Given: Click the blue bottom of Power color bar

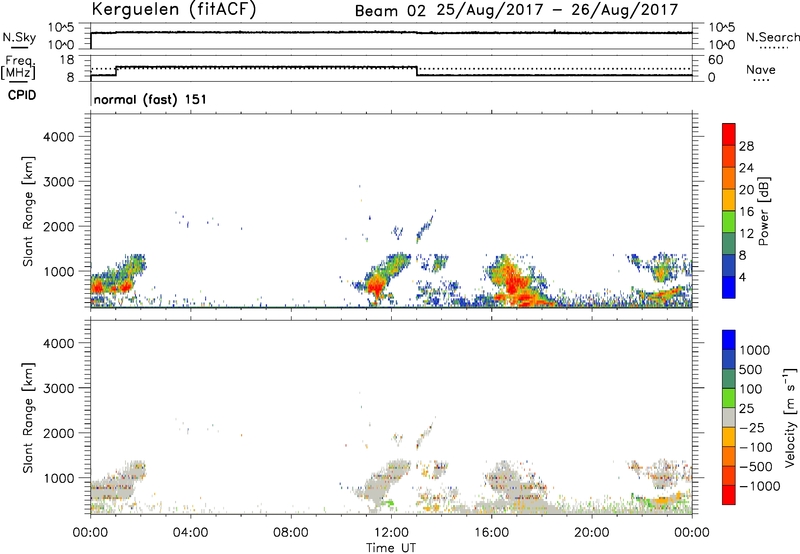Looking at the screenshot, I should click(729, 287).
